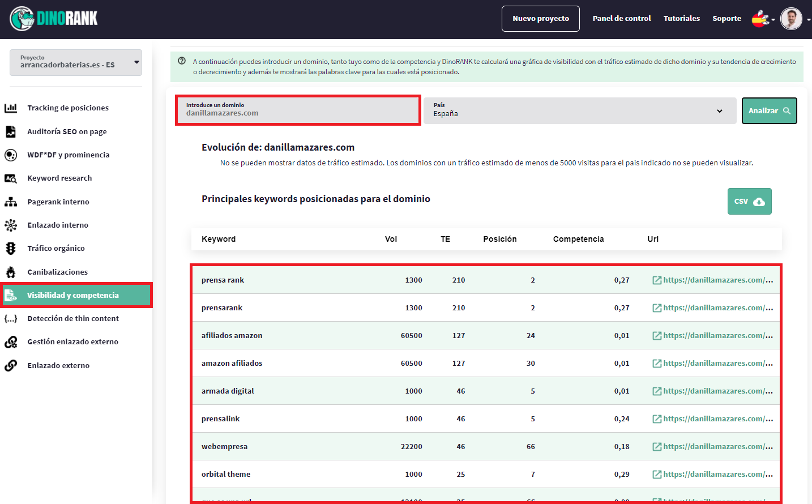812x504 pixels.
Task: Click the Detección de thin content icon
Action: tap(11, 318)
